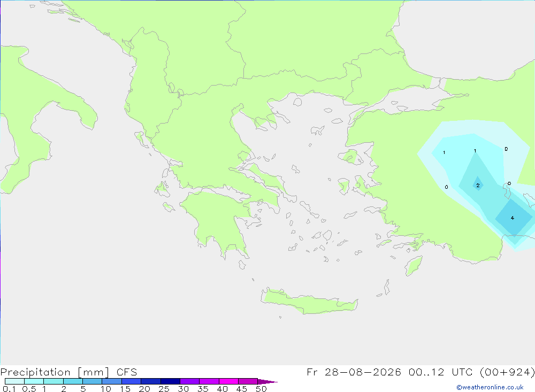The height and width of the screenshot is (392, 535).
Task: Click the 20–25 mm legend color swatch
Action: [151, 381]
